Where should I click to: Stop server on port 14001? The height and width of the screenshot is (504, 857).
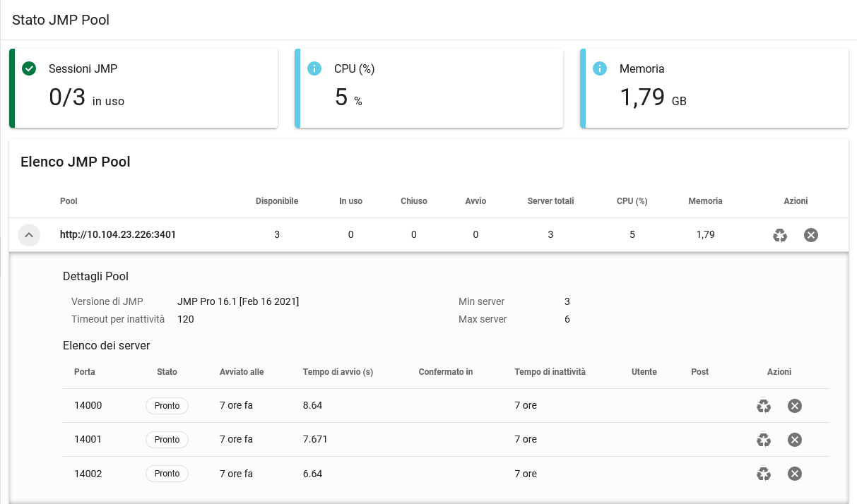click(x=795, y=440)
